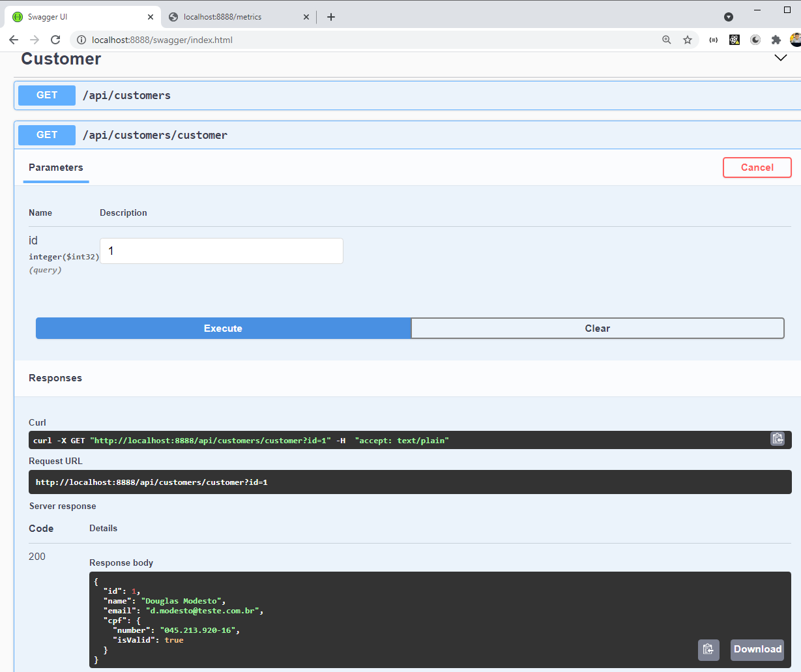801x672 pixels.
Task: Click the "d.modesto@teste.com.br" email value
Action: coord(203,611)
